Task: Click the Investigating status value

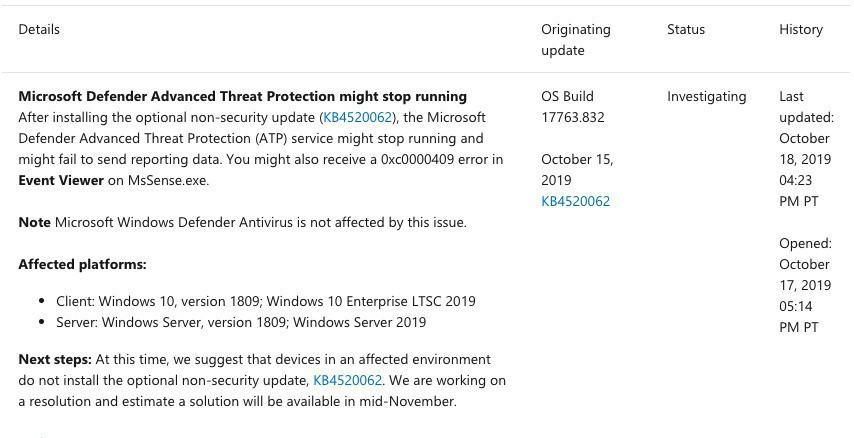Action: 707,96
